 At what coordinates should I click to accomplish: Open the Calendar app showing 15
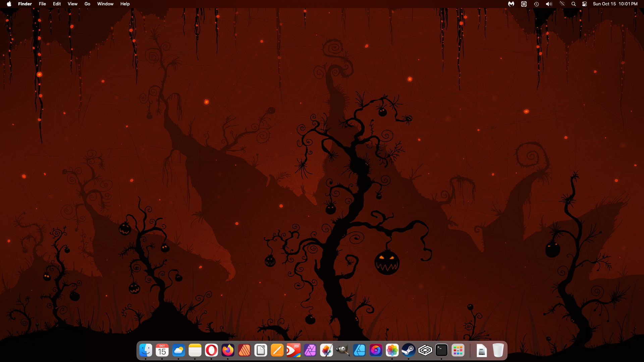coord(162,351)
